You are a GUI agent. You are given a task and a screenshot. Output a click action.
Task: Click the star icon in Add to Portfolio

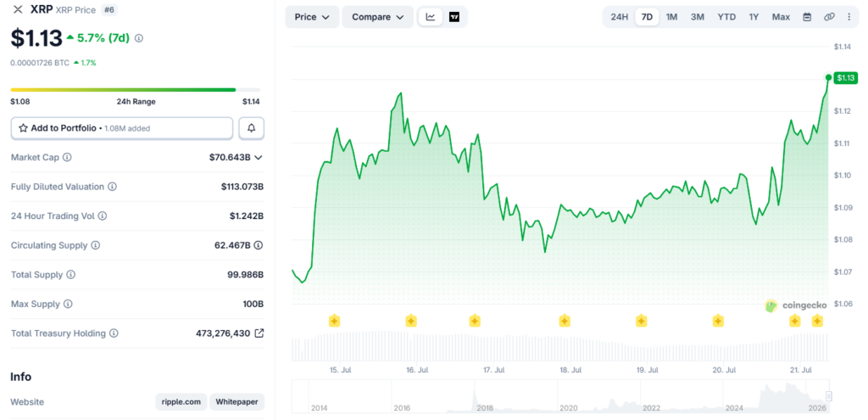tap(23, 128)
